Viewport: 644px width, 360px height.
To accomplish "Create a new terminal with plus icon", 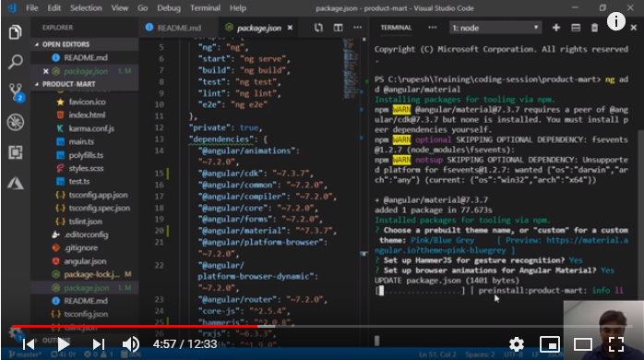I will tap(556, 28).
